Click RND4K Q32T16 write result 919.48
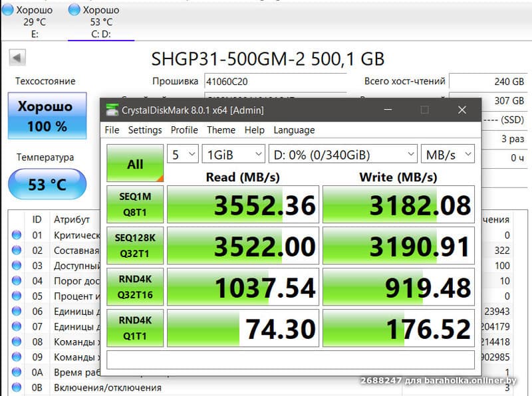The width and height of the screenshot is (532, 396). click(398, 287)
